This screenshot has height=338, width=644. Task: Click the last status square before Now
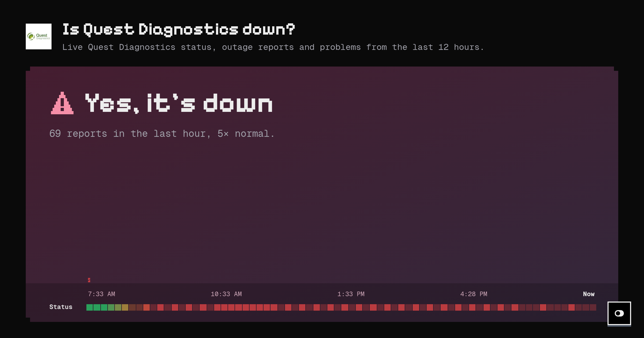pyautogui.click(x=593, y=307)
